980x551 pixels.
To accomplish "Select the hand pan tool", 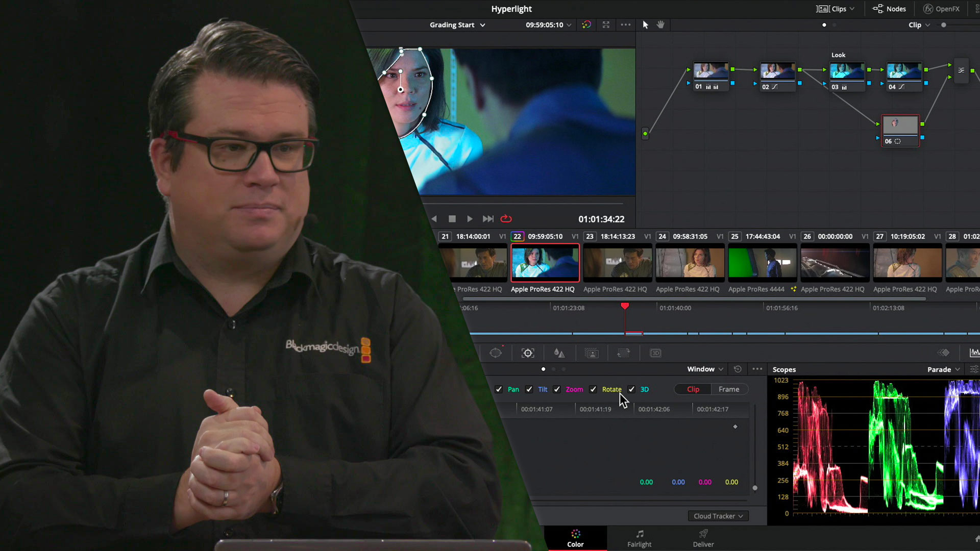I will tap(660, 24).
